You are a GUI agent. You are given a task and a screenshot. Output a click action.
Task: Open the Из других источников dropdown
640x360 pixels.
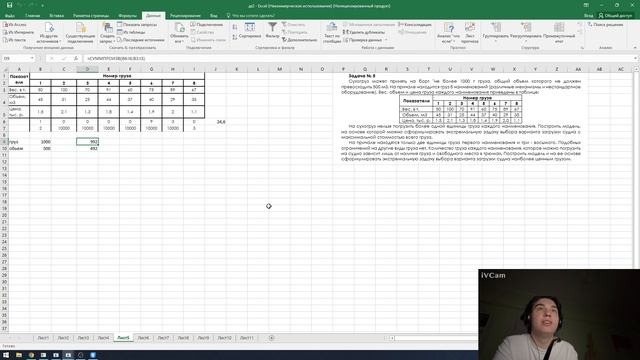[x=49, y=33]
